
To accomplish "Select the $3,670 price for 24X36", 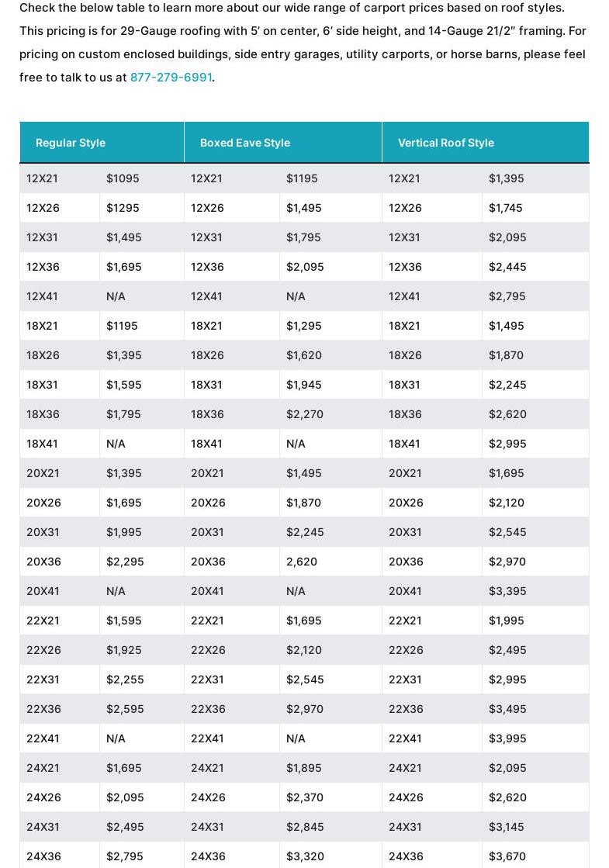I will pyautogui.click(x=507, y=856).
